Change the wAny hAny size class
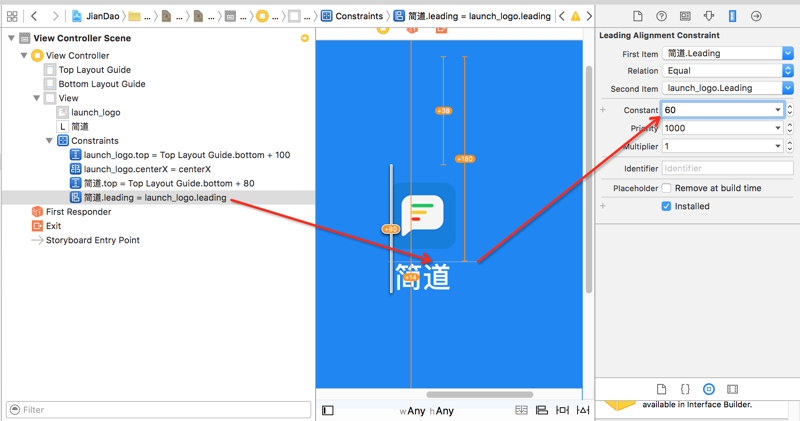Viewport: 800px width, 421px height. (427, 411)
